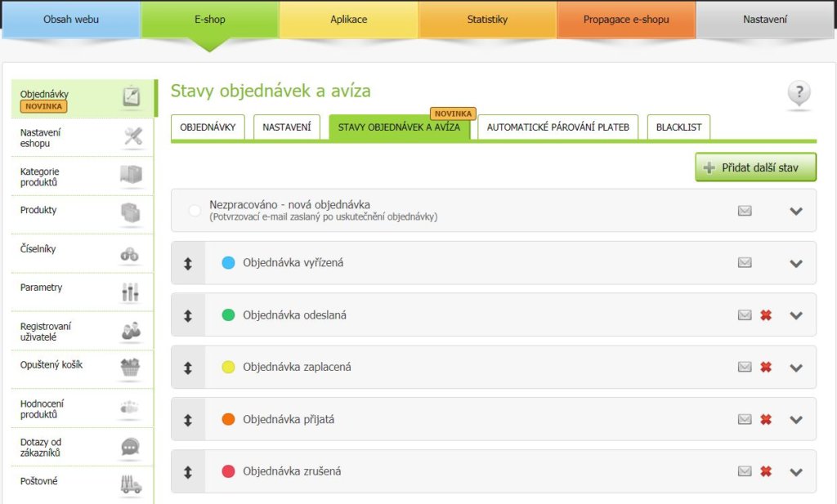
Task: Click the email icon for Nezpracováno row
Action: tap(745, 211)
